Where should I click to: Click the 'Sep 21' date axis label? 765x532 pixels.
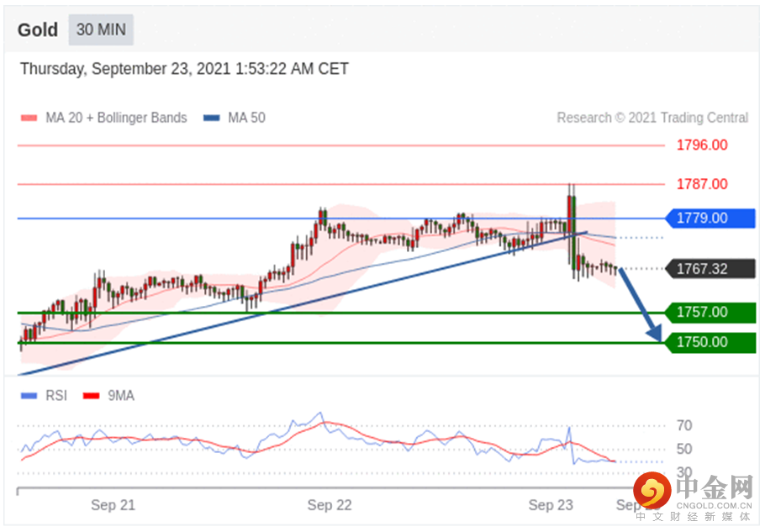[113, 505]
